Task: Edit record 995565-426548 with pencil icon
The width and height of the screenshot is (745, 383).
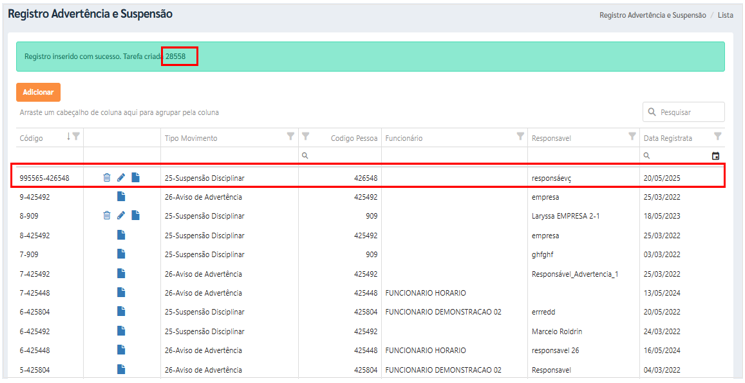Action: 121,178
